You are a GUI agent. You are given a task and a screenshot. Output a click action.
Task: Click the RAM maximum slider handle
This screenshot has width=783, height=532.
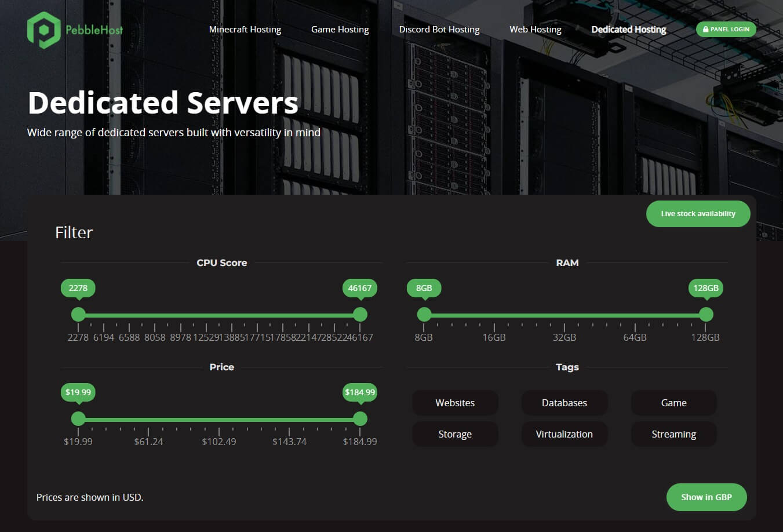pyautogui.click(x=706, y=315)
